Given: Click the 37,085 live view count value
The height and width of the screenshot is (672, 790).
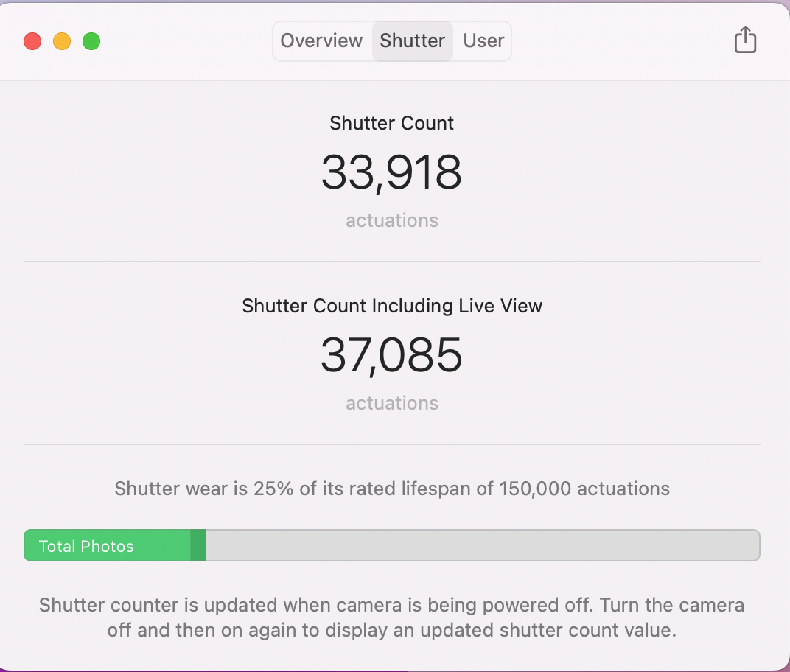Looking at the screenshot, I should (x=391, y=355).
